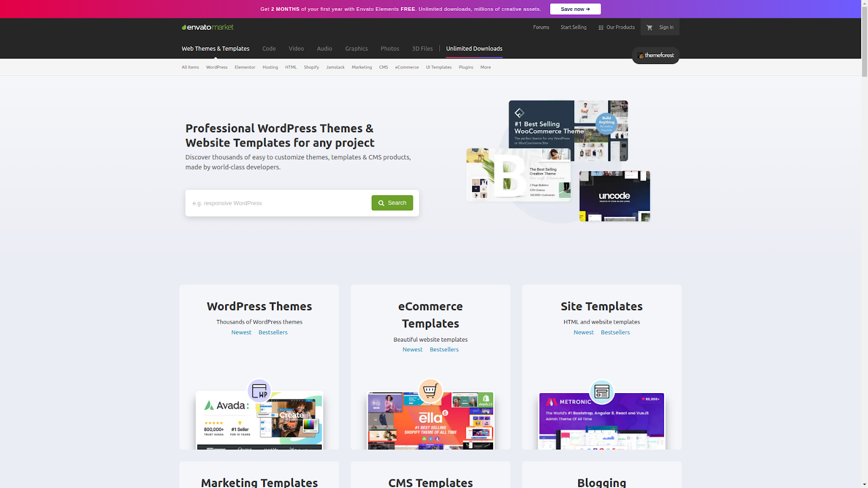Click the Uncode hero image
868x488 pixels.
(x=615, y=196)
